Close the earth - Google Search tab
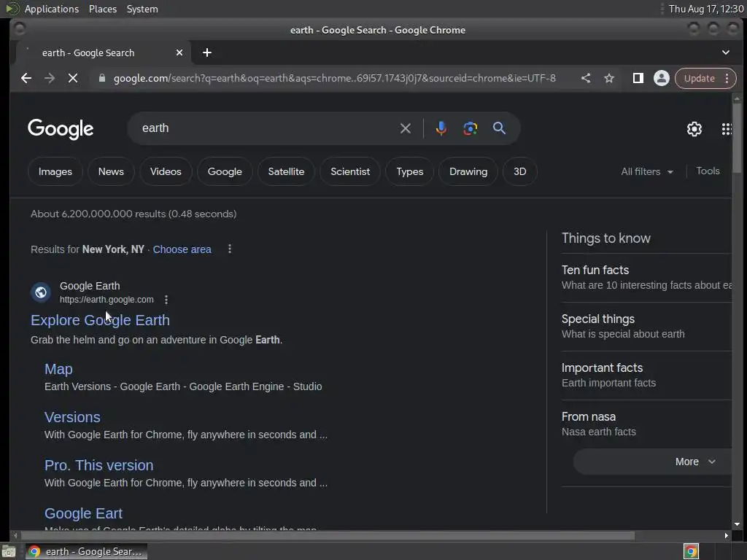747x560 pixels. point(179,52)
